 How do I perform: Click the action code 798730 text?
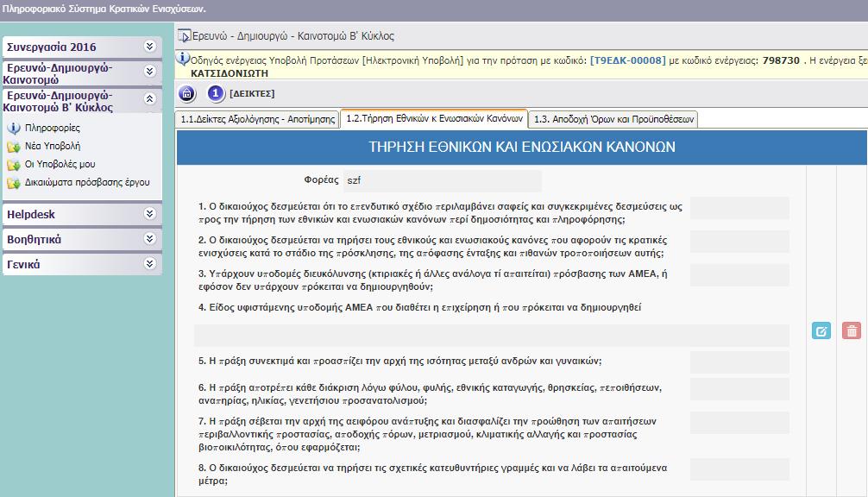coord(781,60)
